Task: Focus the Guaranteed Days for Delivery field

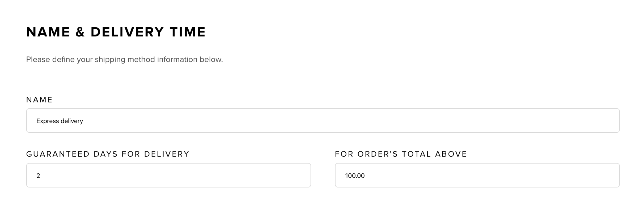Action: 168,175
